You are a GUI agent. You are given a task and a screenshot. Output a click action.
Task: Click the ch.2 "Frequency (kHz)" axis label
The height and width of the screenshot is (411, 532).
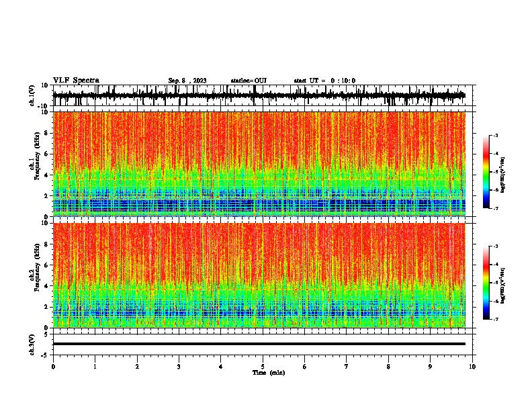click(x=38, y=267)
